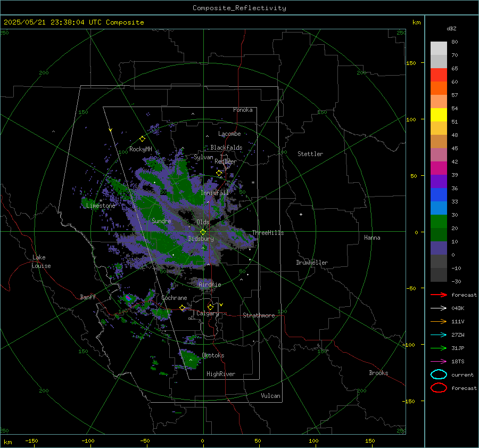Click the dBZ legend heading
Viewport: 479px width, 448px height.
(x=451, y=28)
